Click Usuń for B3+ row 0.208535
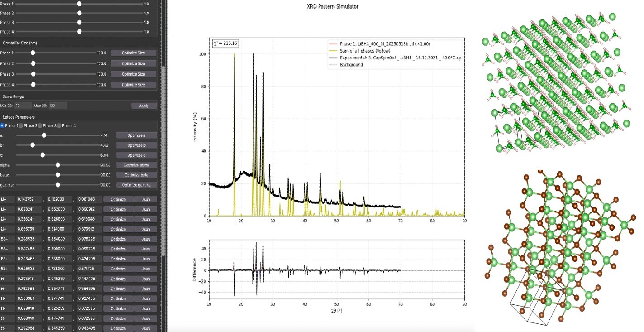 click(146, 239)
